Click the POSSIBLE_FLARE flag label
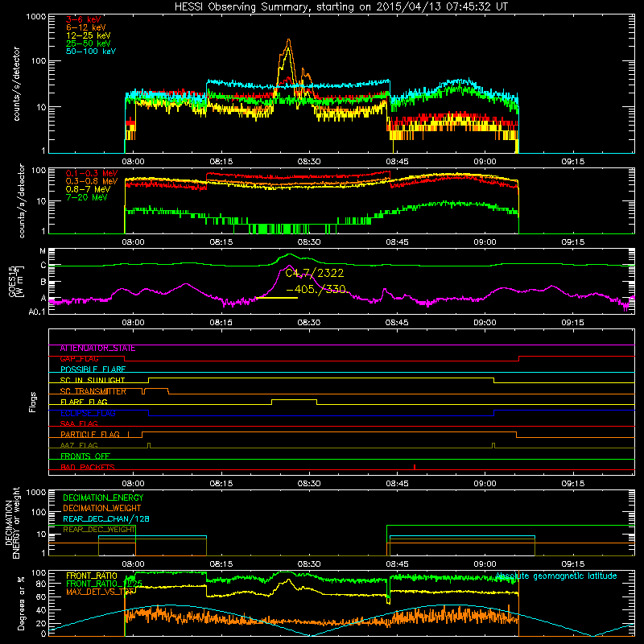 [93, 369]
